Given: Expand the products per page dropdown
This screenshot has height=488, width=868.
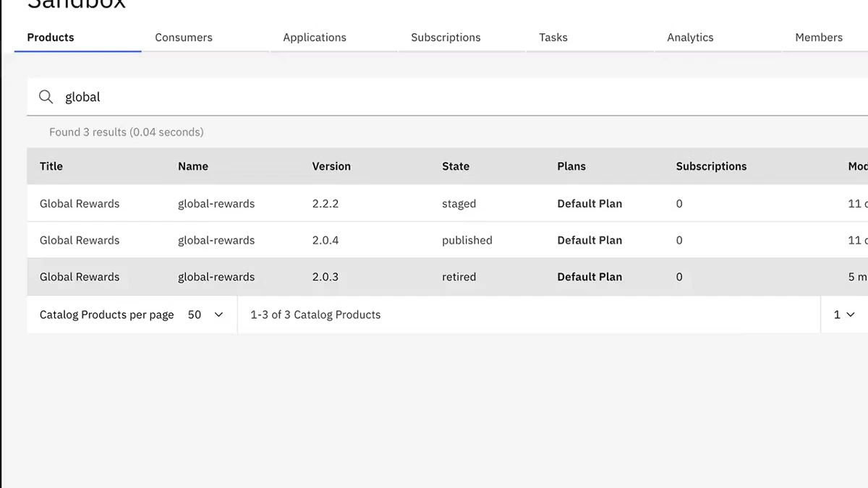Looking at the screenshot, I should (205, 314).
